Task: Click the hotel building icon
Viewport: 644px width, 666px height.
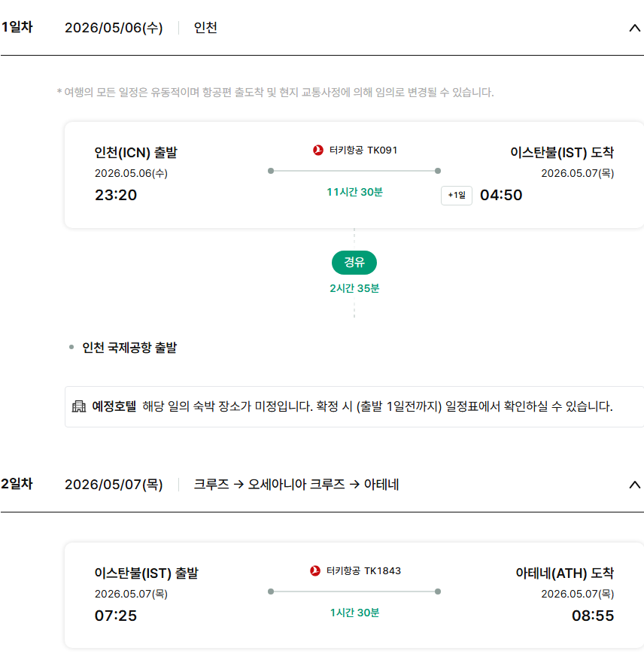Action: point(79,406)
